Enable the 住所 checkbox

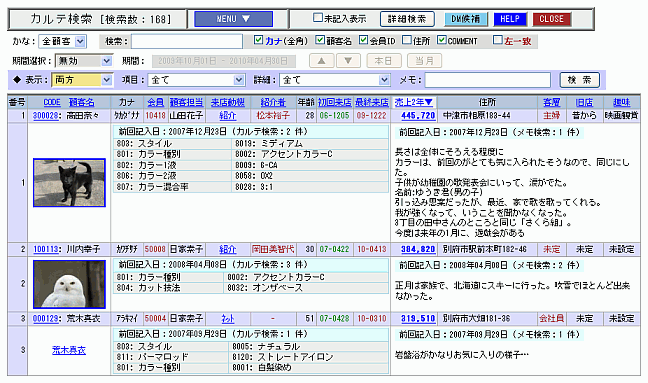tap(407, 40)
